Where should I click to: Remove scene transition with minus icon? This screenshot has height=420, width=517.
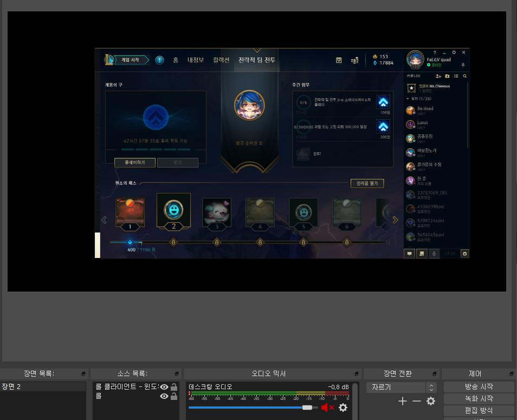pos(416,401)
